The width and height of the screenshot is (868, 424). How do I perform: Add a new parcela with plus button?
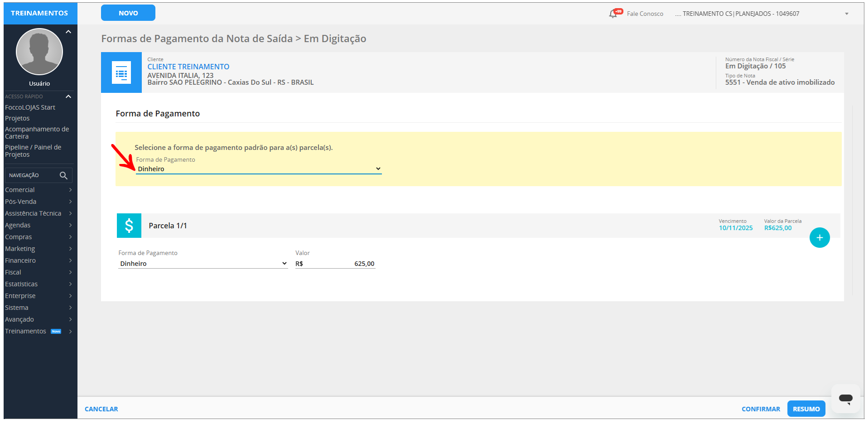point(819,238)
